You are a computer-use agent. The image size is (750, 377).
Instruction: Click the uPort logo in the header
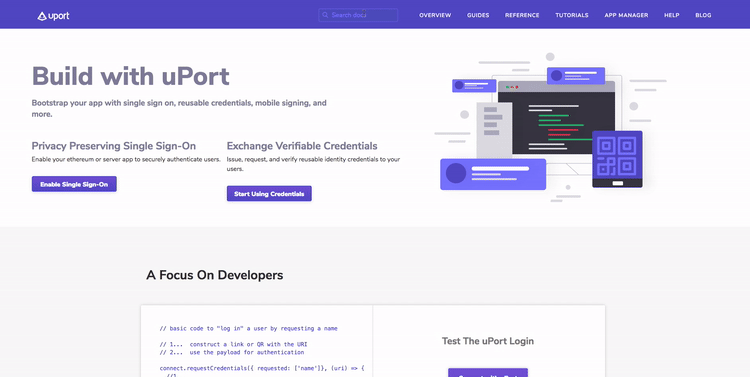53,16
